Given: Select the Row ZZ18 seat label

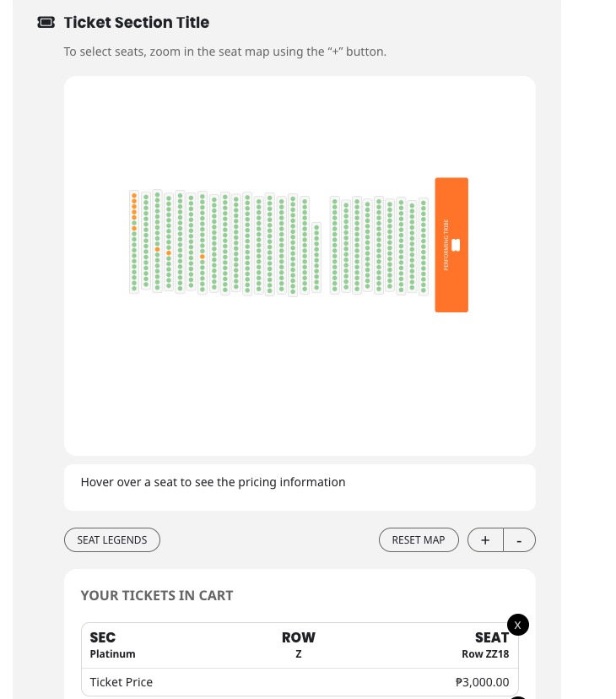Looking at the screenshot, I should (x=485, y=653).
